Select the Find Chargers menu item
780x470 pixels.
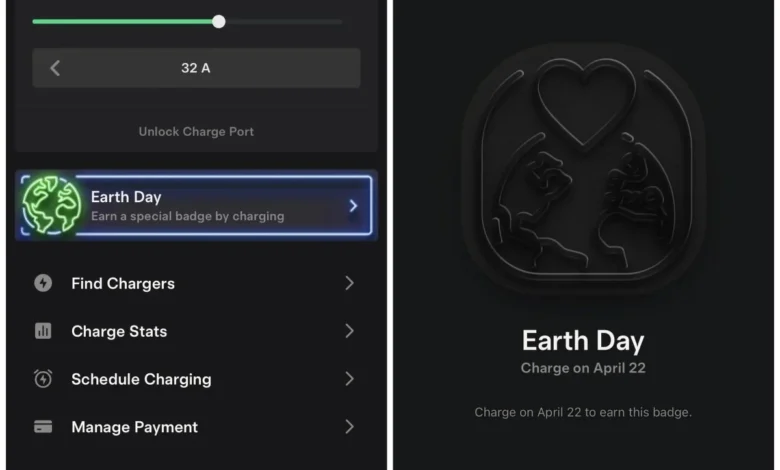pyautogui.click(x=194, y=283)
